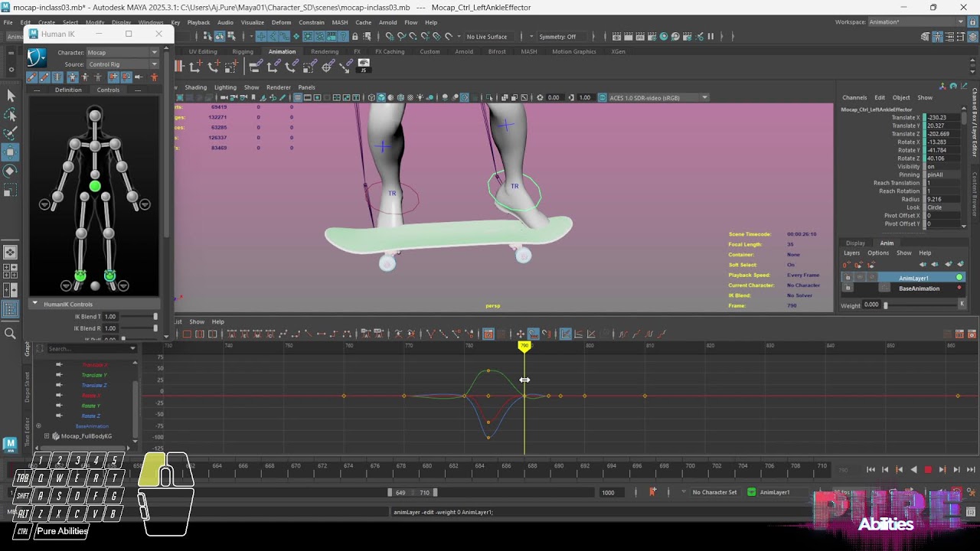The width and height of the screenshot is (980, 551).
Task: Click the orange full body icon in HumanIK
Action: coord(155,77)
